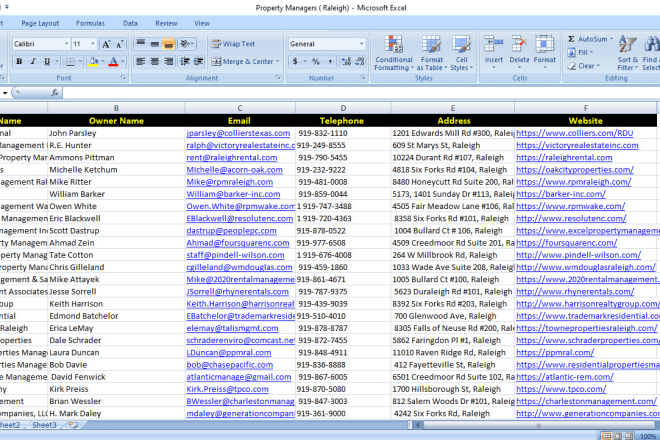This screenshot has height=440, width=660.
Task: Open Number dialog launcher
Action: tap(363, 77)
